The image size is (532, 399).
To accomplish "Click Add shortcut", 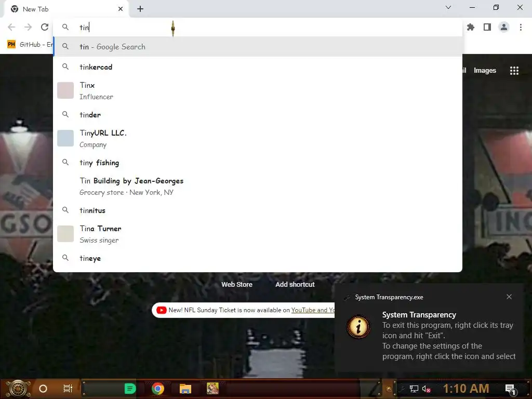I will 295,284.
